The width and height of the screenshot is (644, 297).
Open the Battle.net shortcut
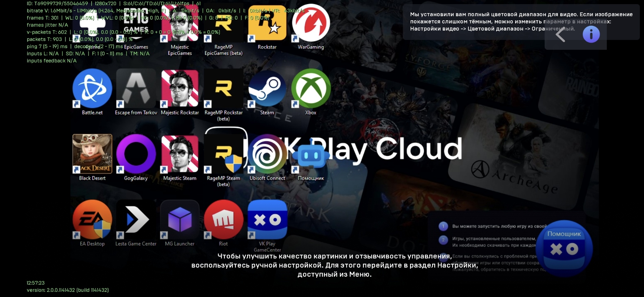tap(92, 92)
